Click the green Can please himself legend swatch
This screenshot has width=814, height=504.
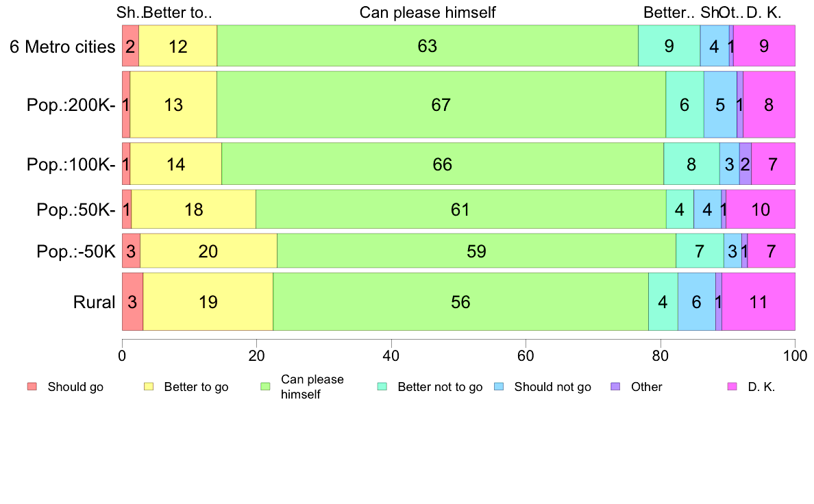coord(265,387)
